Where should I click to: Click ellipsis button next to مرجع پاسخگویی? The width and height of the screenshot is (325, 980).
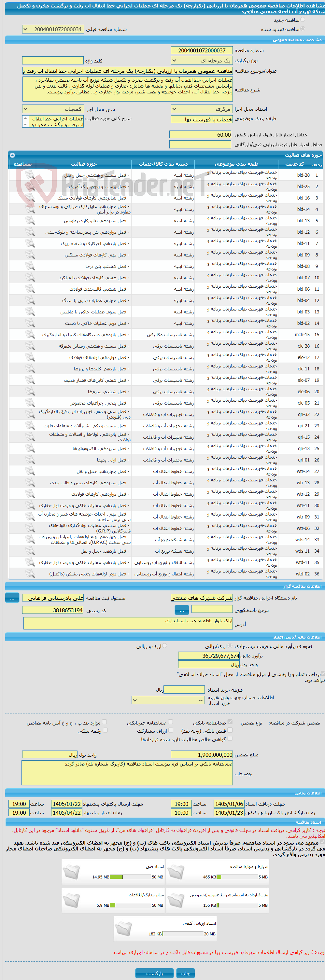click(182, 611)
